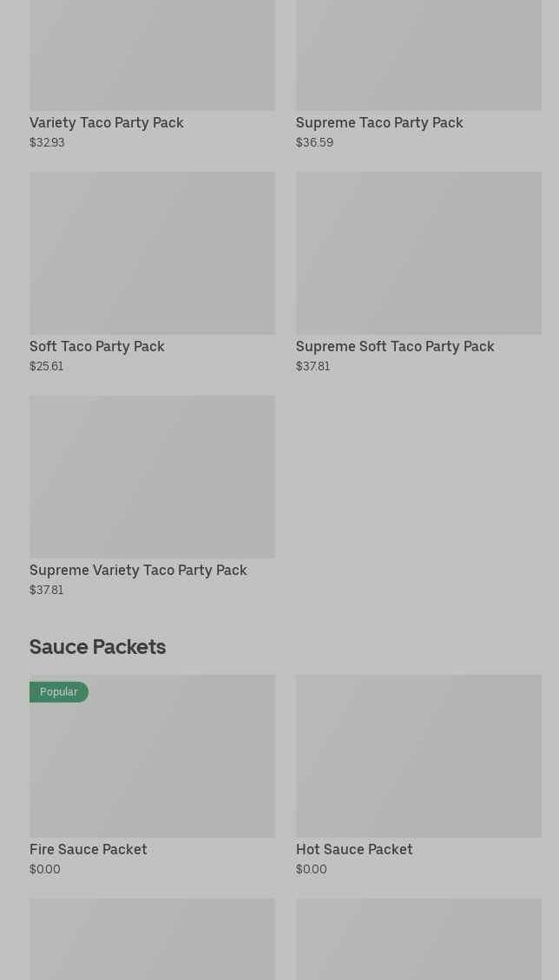The height and width of the screenshot is (980, 559).
Task: Open the Supreme Soft Taco Party Pack image
Action: click(x=418, y=252)
